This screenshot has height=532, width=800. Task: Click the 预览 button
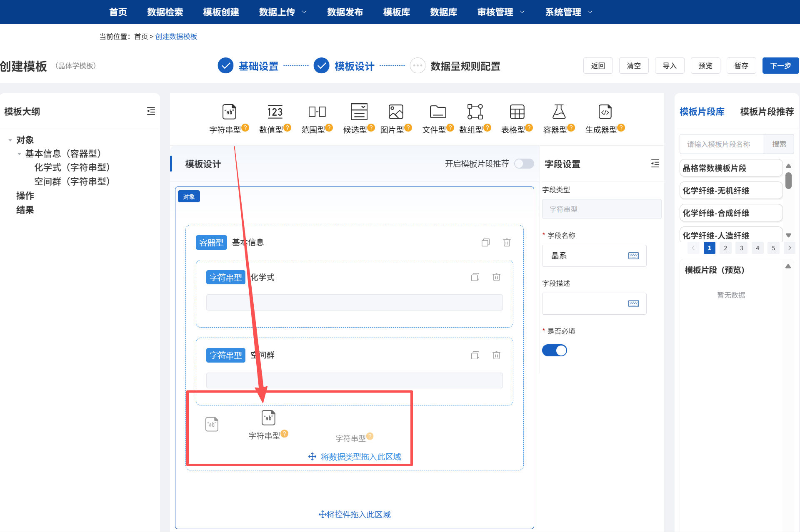click(705, 65)
